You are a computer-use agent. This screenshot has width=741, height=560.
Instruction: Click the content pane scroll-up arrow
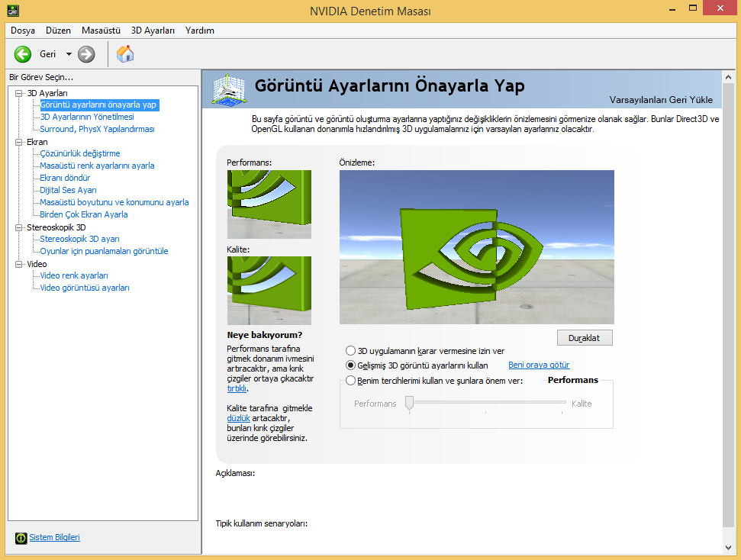point(728,76)
